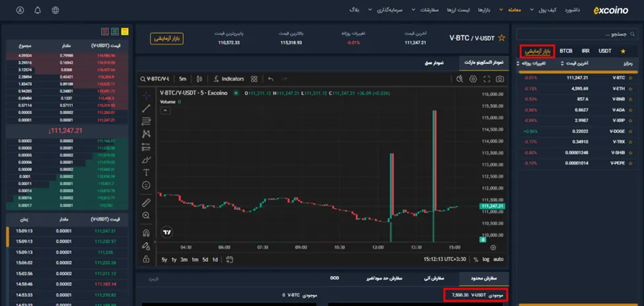Open chart settings gear icon

click(x=473, y=79)
